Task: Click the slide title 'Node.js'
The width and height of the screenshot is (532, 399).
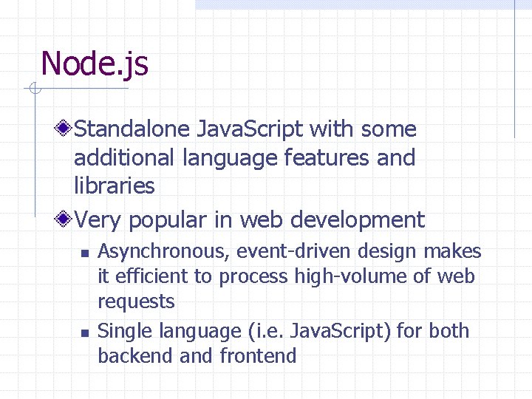Action: coord(95,65)
